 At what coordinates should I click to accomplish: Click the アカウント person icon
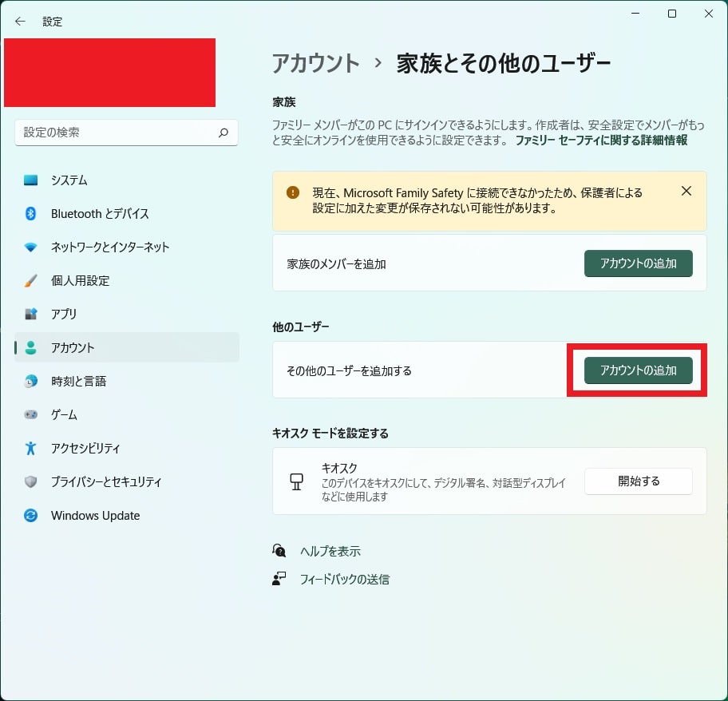30,348
